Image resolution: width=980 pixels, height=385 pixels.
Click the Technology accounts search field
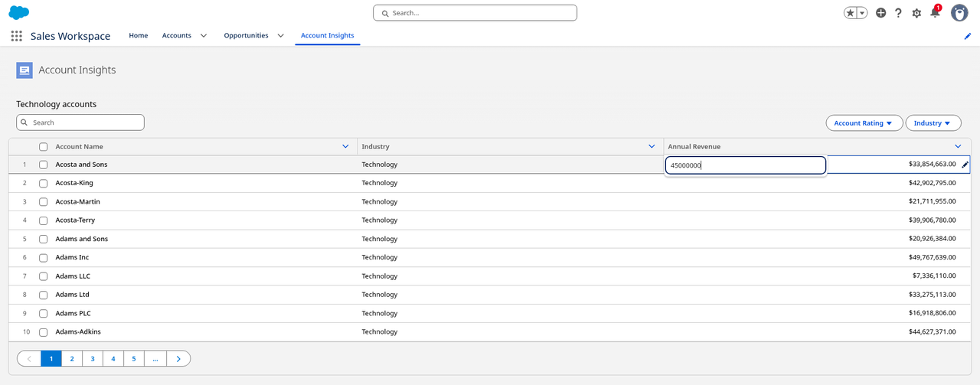(80, 122)
